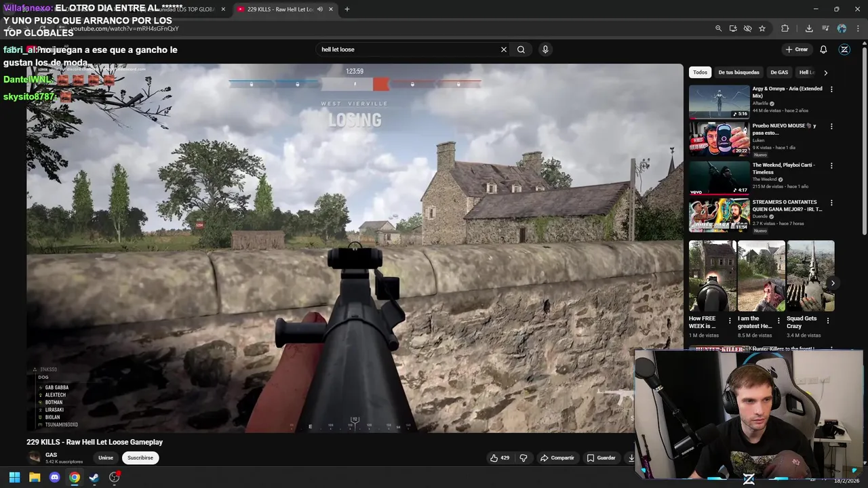868x488 pixels.
Task: Clear the YouTube search box with X
Action: [x=504, y=49]
